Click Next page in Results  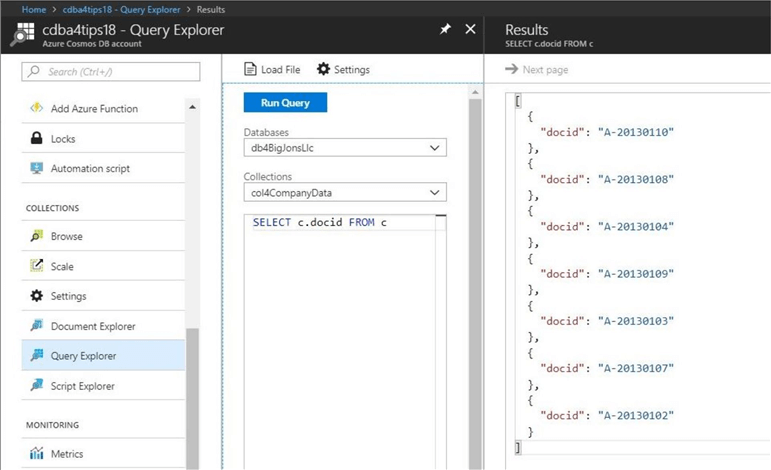[545, 70]
